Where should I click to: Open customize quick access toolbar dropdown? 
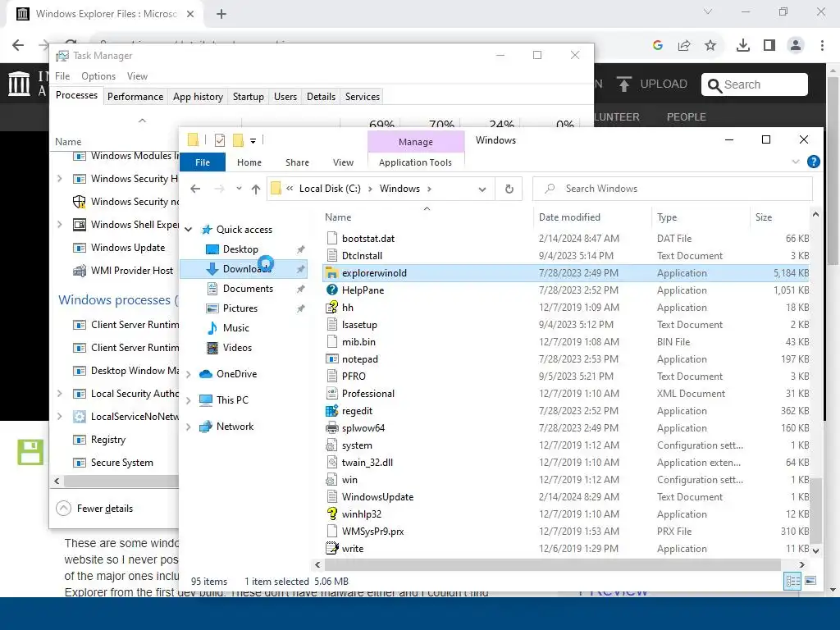coord(253,141)
